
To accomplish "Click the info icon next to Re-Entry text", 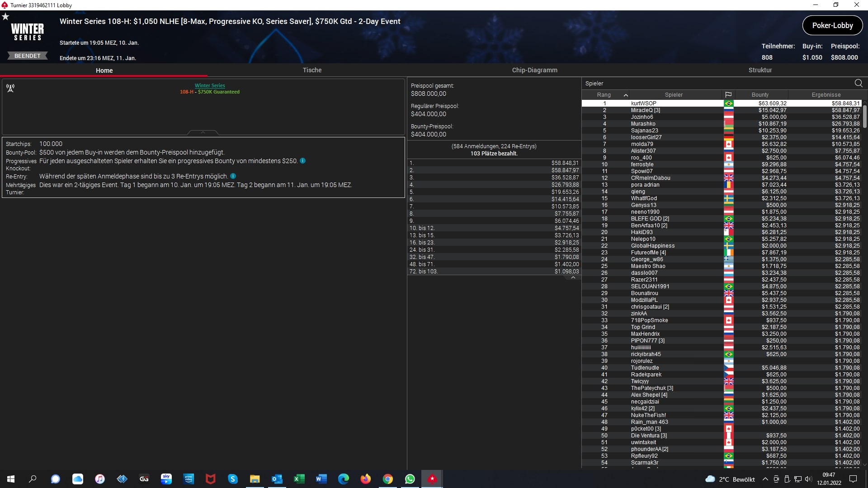I will 233,176.
